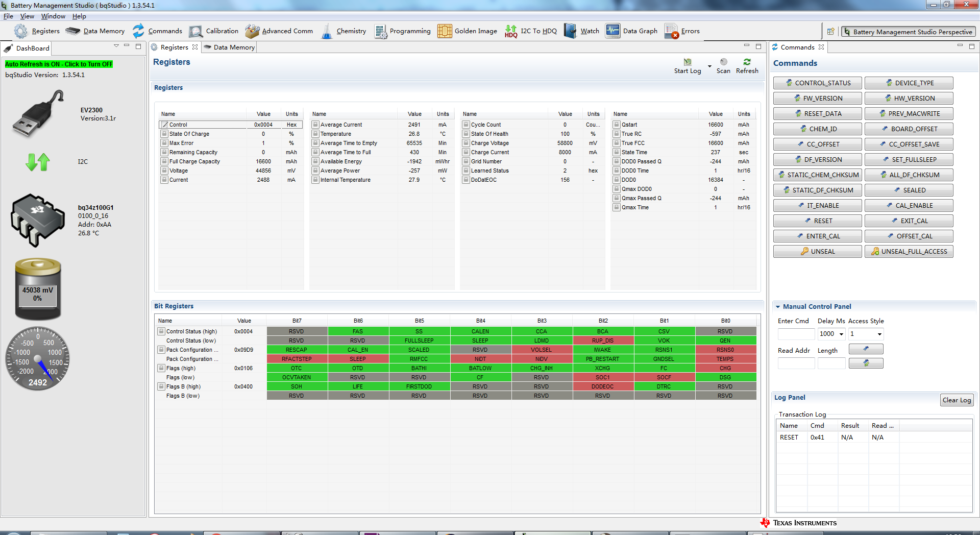Close the Registers tab via X
The width and height of the screenshot is (980, 535).
pyautogui.click(x=195, y=47)
